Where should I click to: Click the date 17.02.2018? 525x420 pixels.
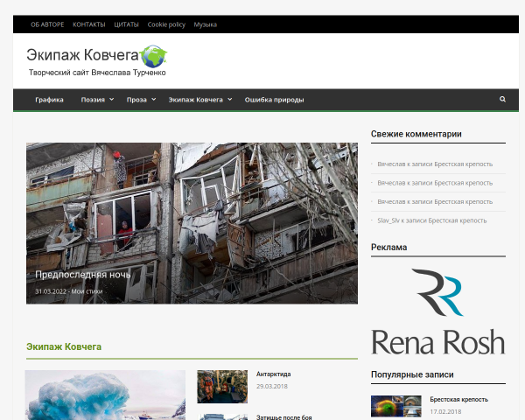click(x=445, y=411)
